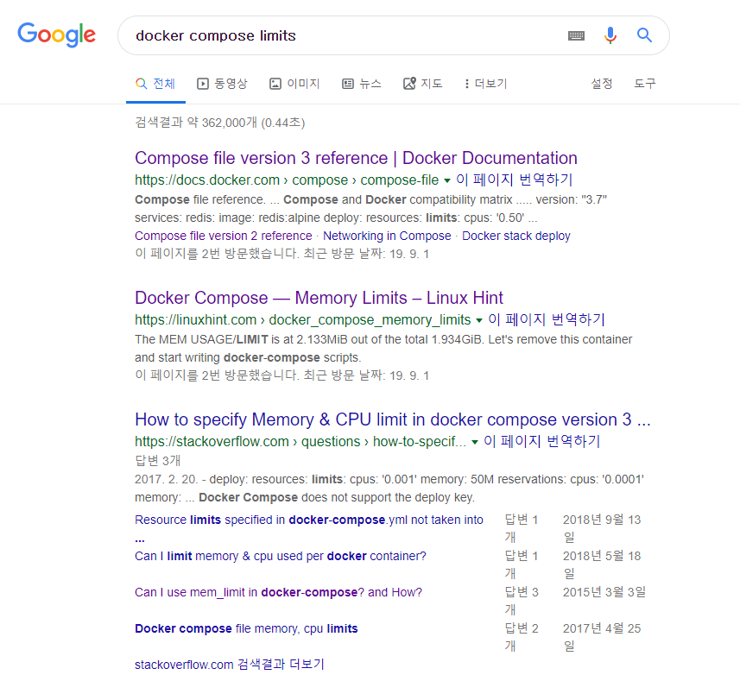This screenshot has width=740, height=700.
Task: Open 설정 menu
Action: click(x=602, y=84)
